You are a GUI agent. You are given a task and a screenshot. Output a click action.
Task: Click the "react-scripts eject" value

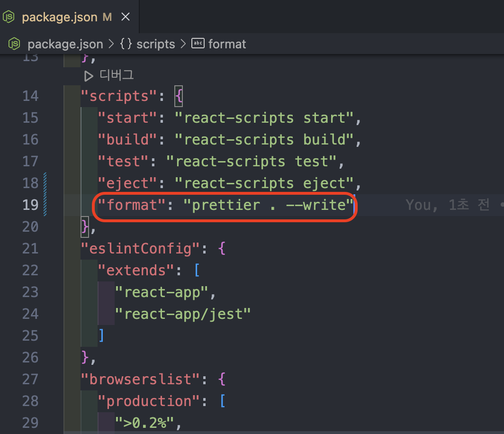(264, 183)
